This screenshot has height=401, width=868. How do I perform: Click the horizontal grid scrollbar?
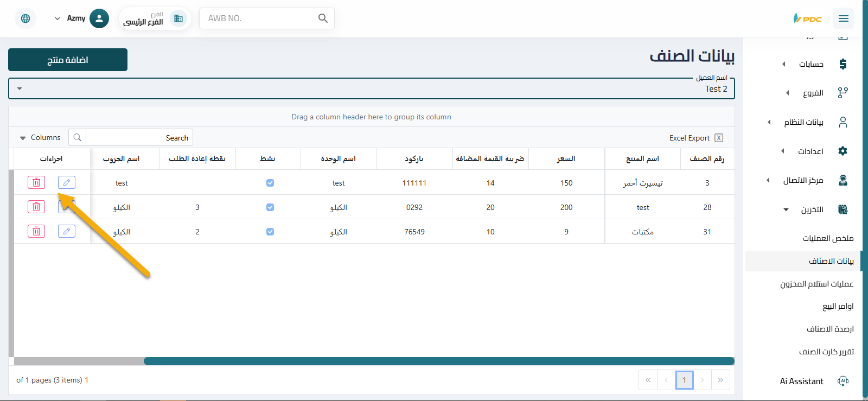click(439, 361)
